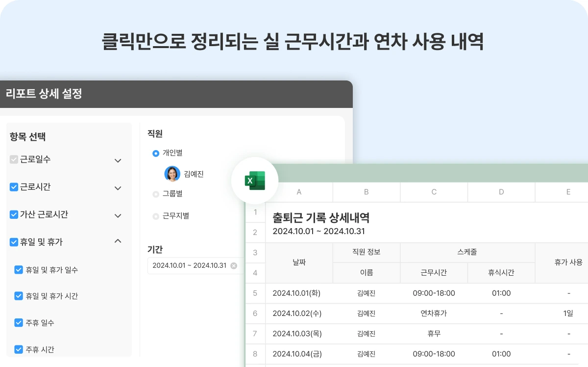Select row 1 header in spreadsheet
This screenshot has height=367, width=588.
255,212
